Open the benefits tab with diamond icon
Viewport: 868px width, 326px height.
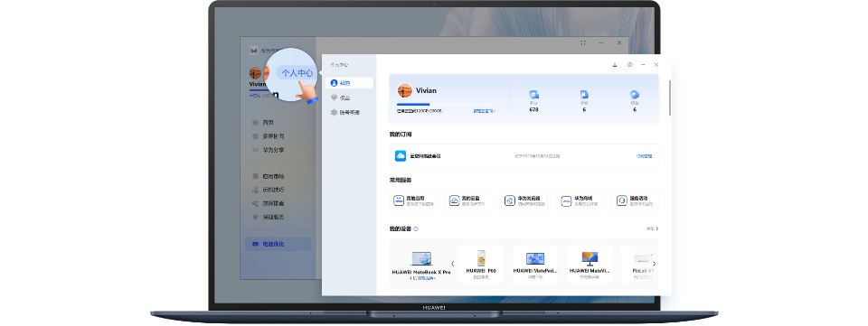click(349, 98)
